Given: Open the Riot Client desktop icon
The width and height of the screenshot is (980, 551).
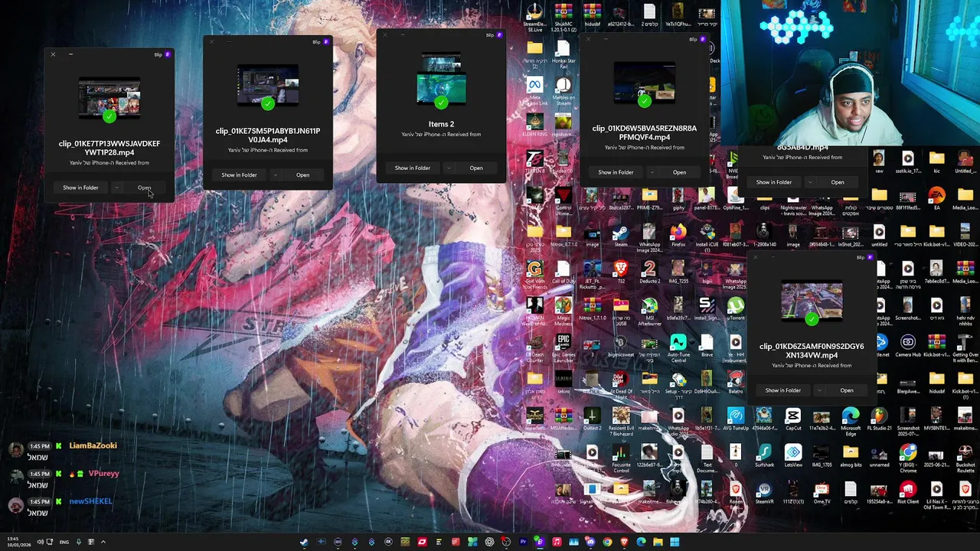Looking at the screenshot, I should coord(908,492).
